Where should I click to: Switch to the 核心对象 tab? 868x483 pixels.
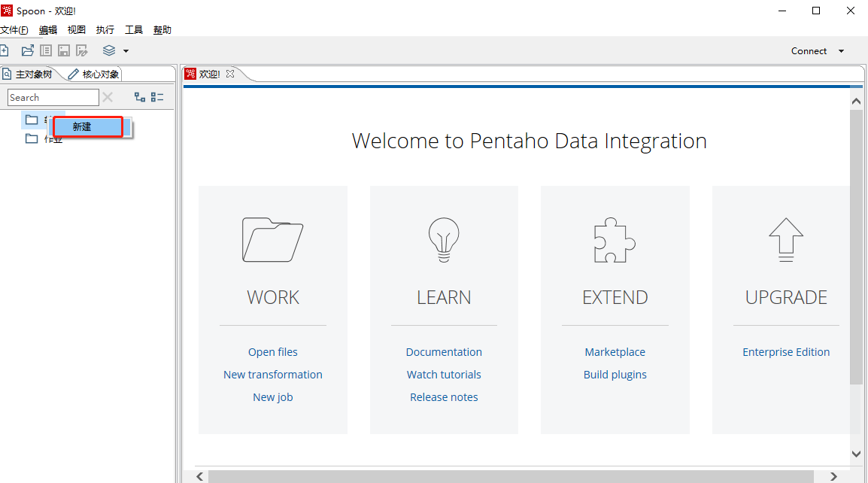pos(93,74)
